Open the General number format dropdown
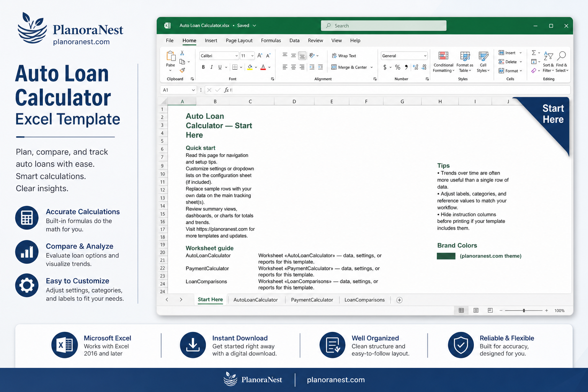Screen dimensions: 588x392 pos(425,56)
